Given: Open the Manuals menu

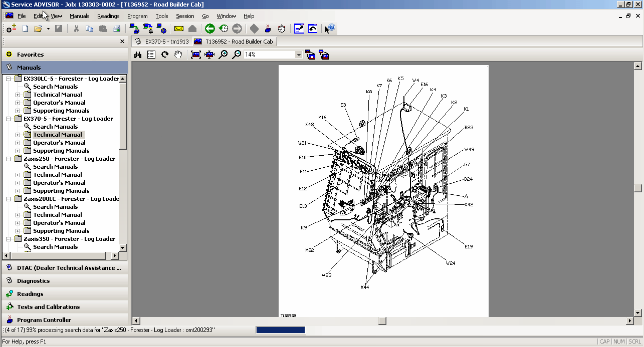Looking at the screenshot, I should point(79,16).
